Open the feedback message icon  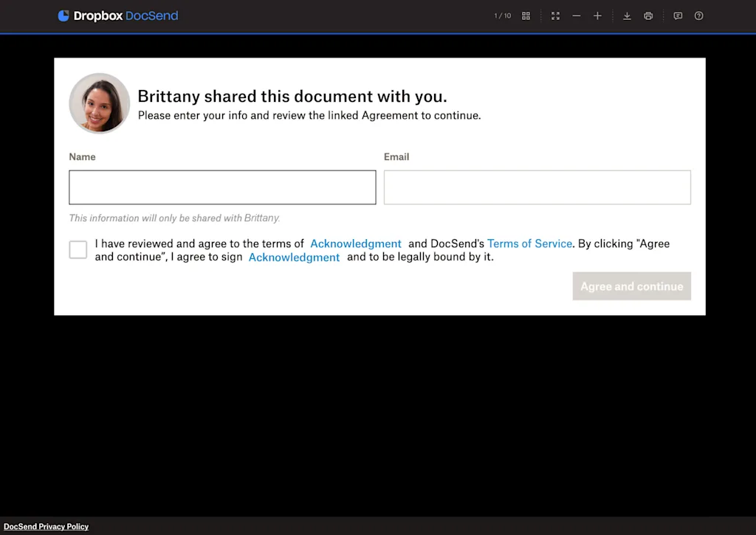(678, 15)
